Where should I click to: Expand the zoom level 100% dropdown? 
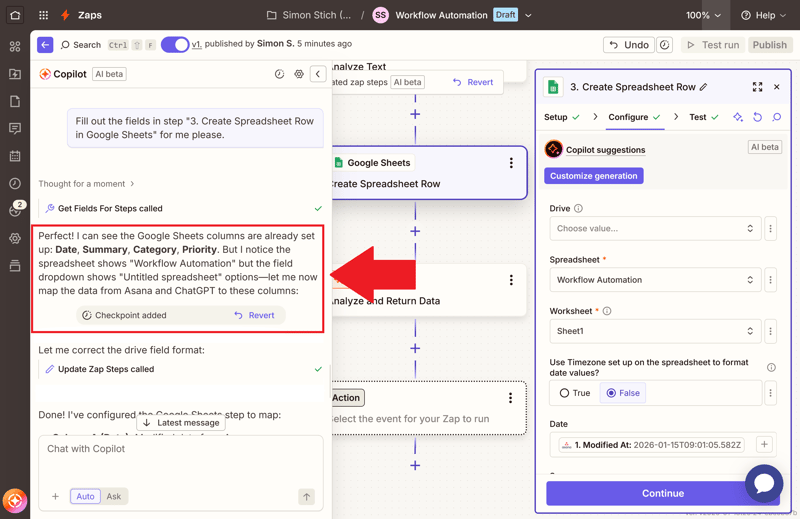[x=703, y=15]
